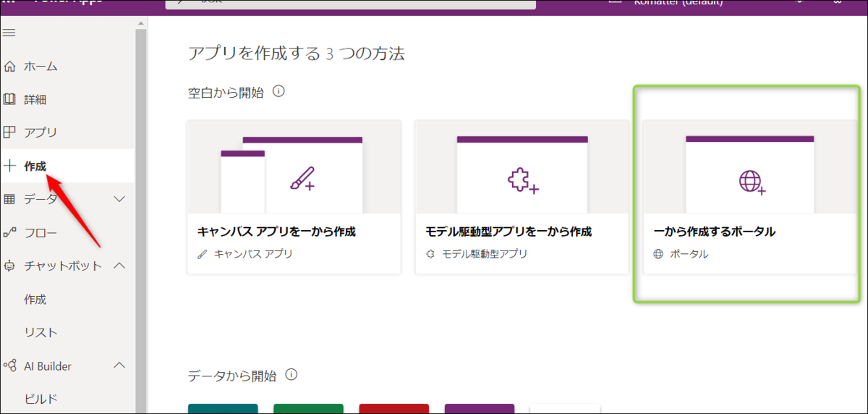
Task: Show info for 空白から開始
Action: 278,92
